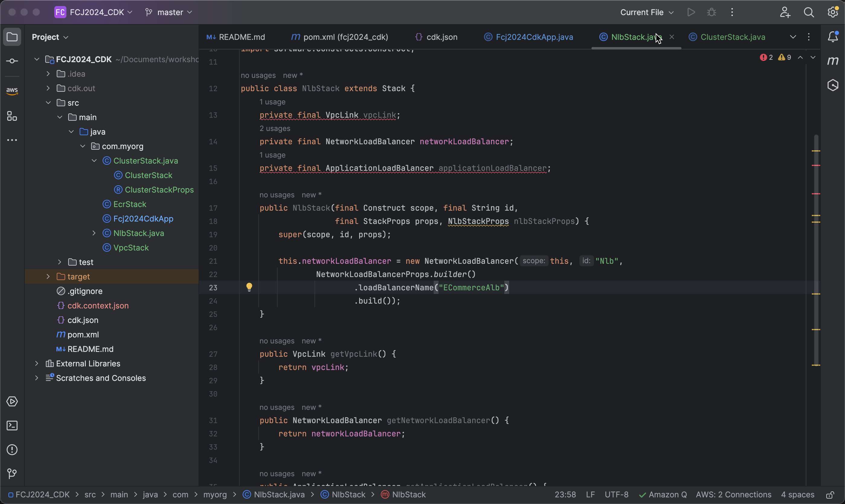The image size is (845, 504).
Task: Switch to the cdk.json editor tab
Action: (436, 37)
